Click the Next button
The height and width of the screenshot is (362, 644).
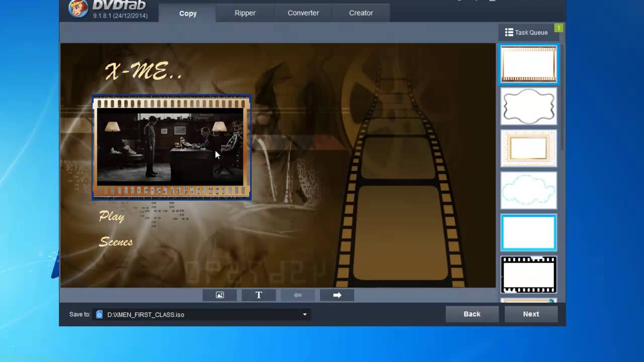[531, 314]
